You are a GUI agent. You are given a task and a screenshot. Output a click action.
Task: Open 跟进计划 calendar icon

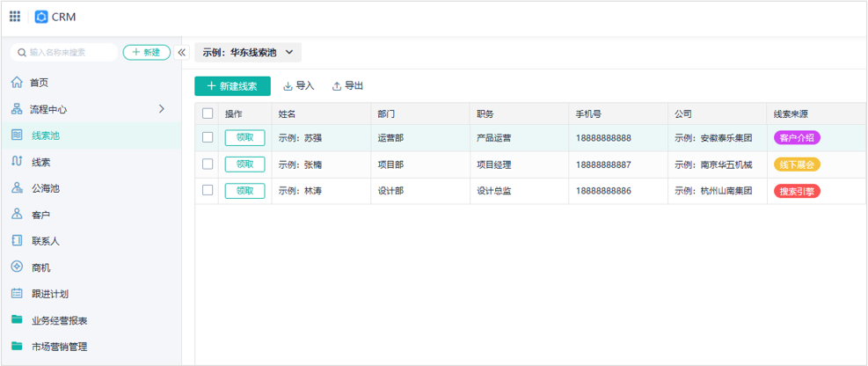click(x=17, y=294)
